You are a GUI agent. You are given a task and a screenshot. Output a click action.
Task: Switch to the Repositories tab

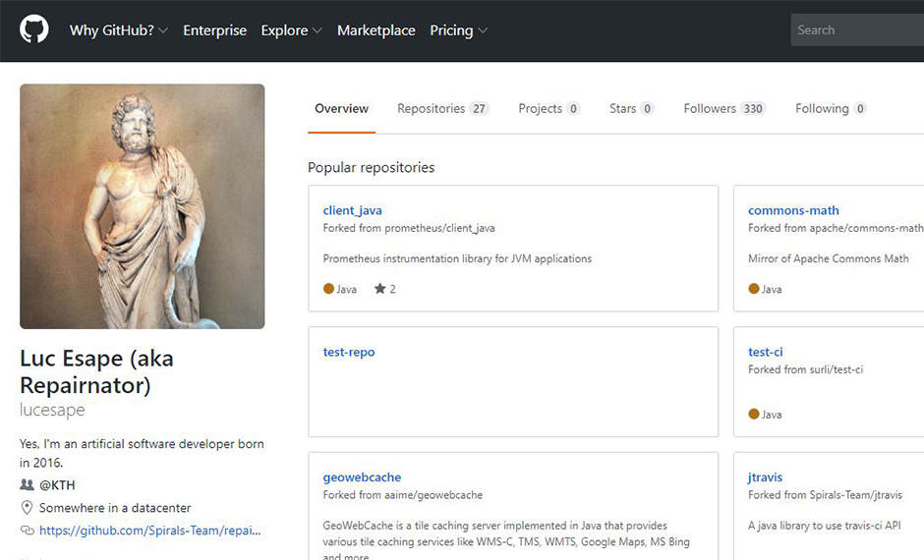click(x=442, y=109)
